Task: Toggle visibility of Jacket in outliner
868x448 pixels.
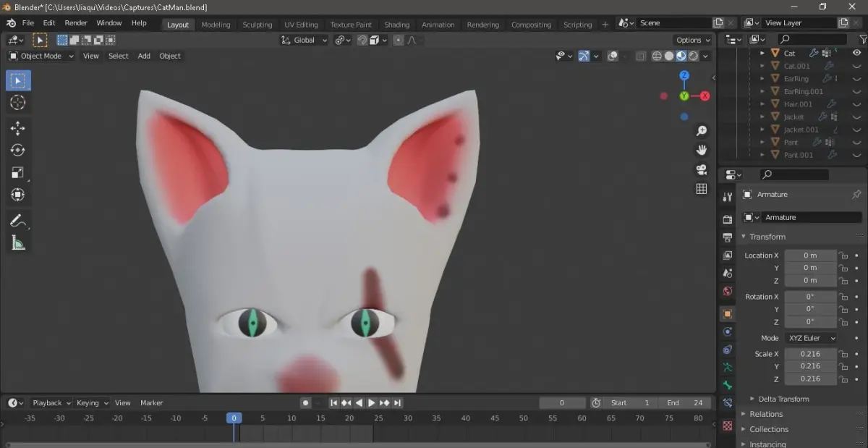Action: (x=857, y=117)
